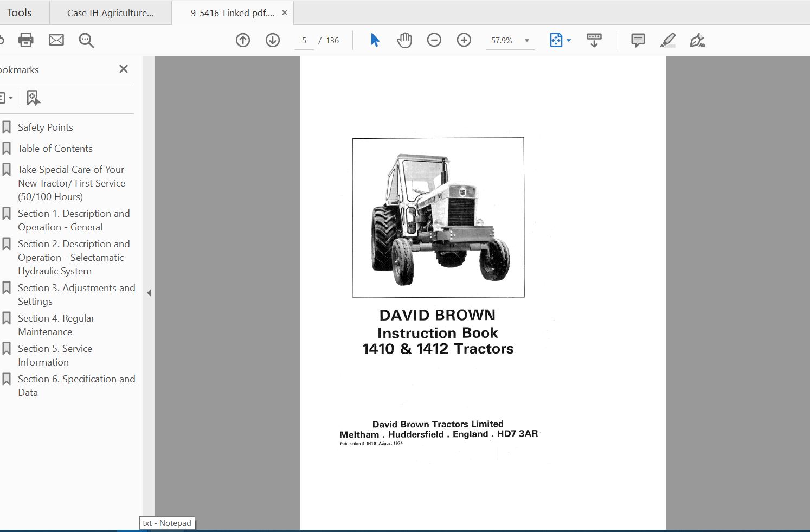The width and height of the screenshot is (810, 532).
Task: Click the Print file icon
Action: [x=25, y=40]
